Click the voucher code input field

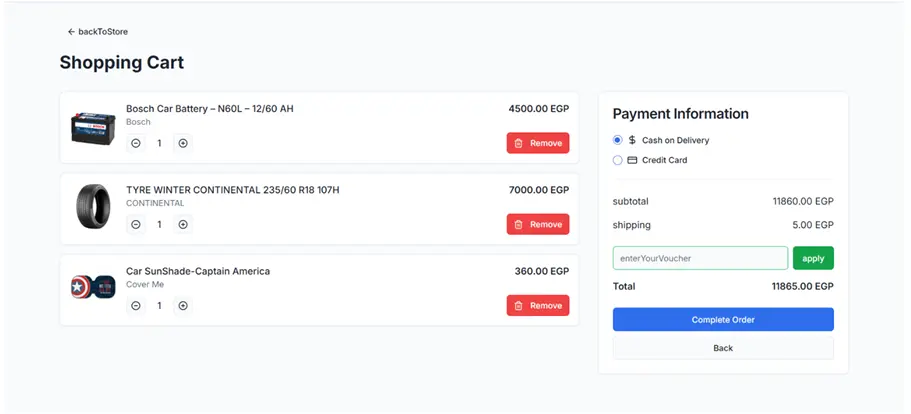[x=700, y=259]
